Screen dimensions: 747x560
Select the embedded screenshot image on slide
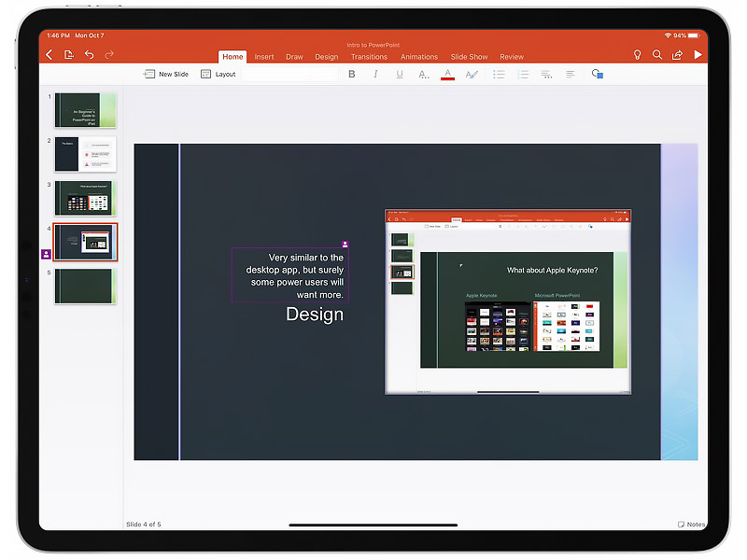pos(508,301)
